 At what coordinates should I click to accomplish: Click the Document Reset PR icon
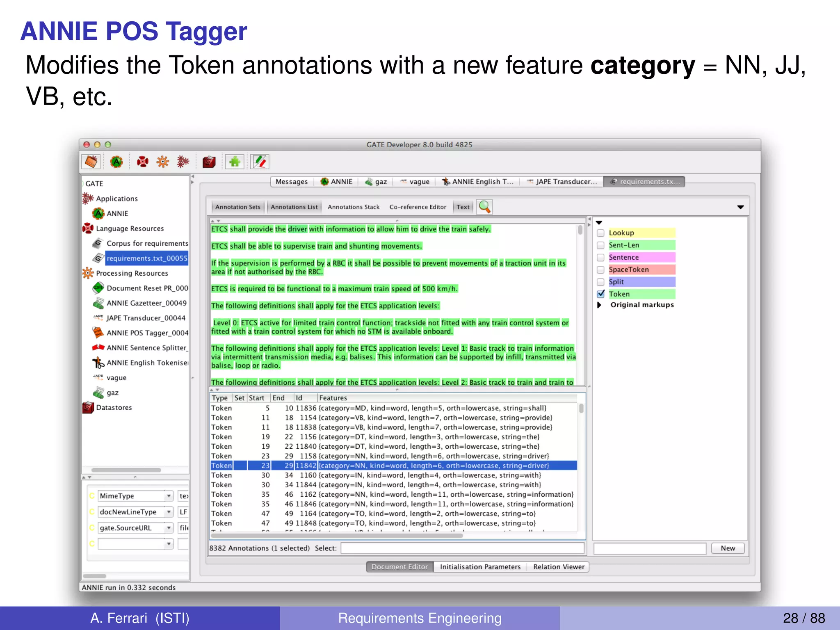(98, 288)
